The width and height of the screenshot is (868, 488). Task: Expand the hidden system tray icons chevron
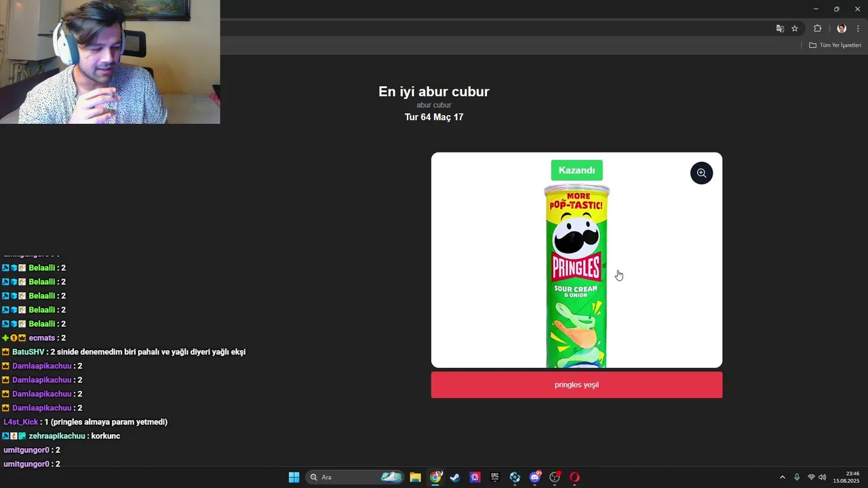pyautogui.click(x=782, y=477)
